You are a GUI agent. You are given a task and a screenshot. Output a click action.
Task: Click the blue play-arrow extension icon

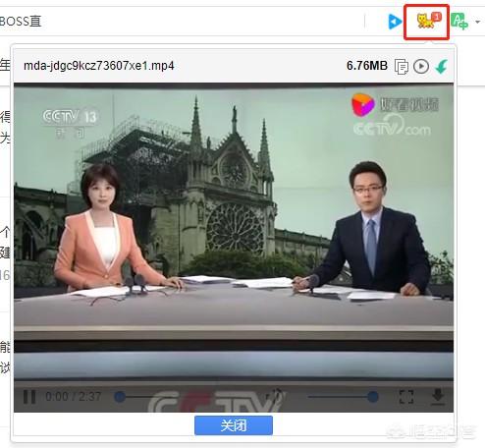395,22
